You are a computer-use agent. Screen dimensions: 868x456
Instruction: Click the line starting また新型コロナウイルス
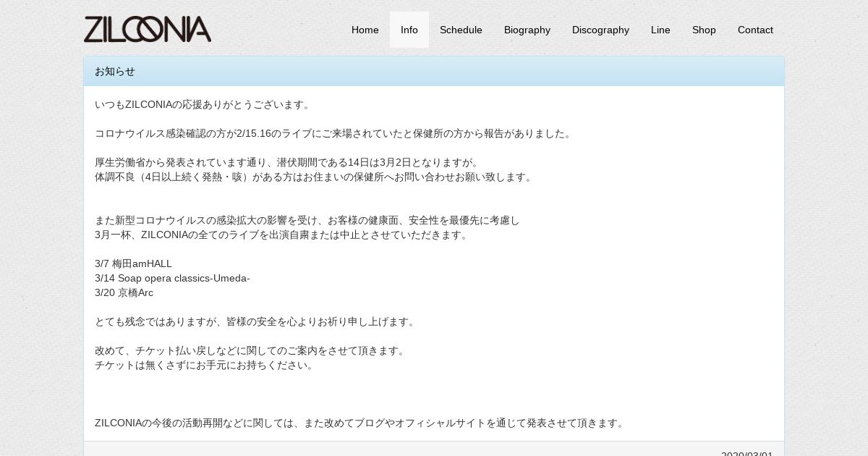coord(307,220)
